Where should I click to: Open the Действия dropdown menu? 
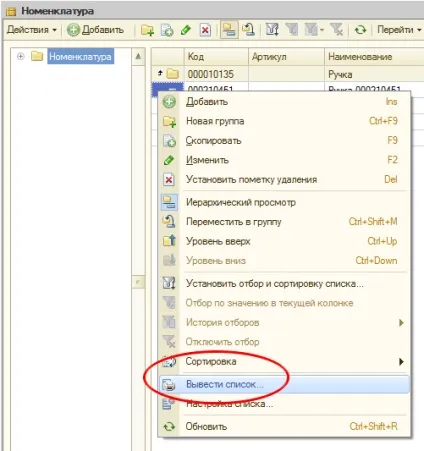click(32, 30)
